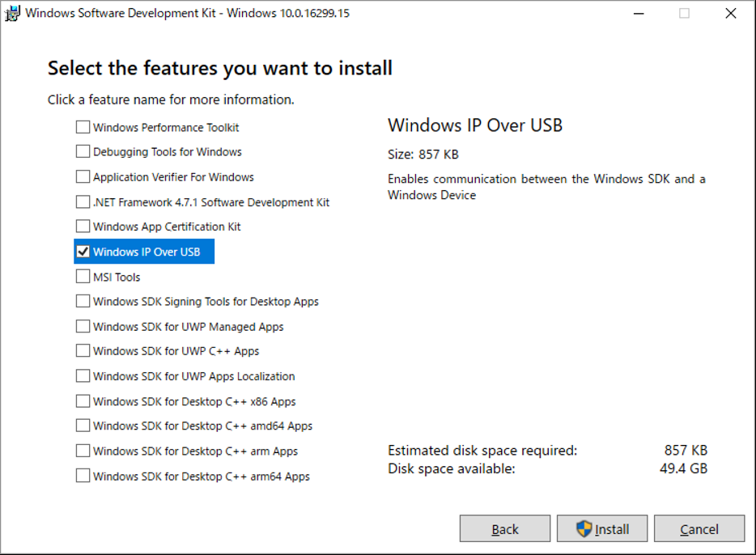The height and width of the screenshot is (555, 756).
Task: Click the SDK installer icon in title bar
Action: point(12,13)
